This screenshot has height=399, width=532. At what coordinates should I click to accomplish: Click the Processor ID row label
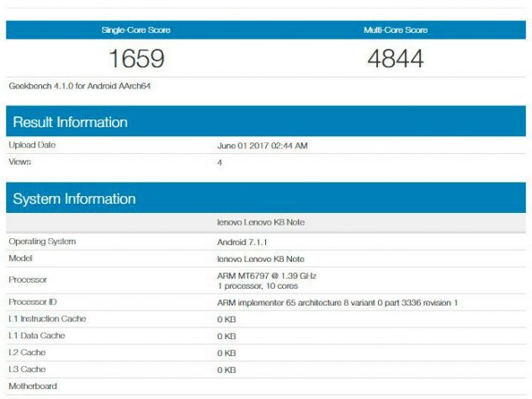(35, 302)
